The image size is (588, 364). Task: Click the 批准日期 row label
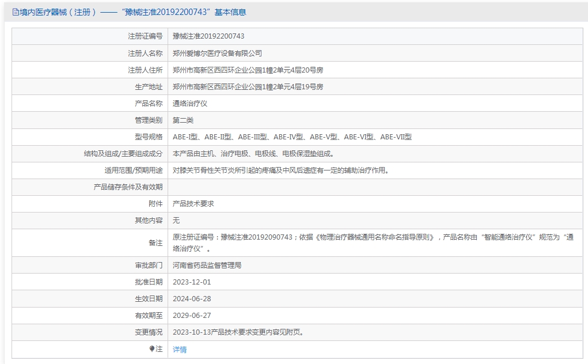click(149, 282)
